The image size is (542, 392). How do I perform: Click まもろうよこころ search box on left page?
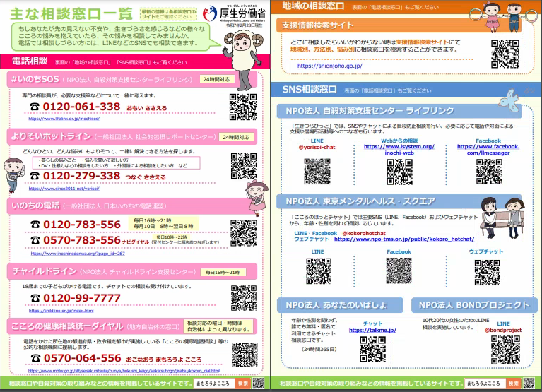pos(215,384)
